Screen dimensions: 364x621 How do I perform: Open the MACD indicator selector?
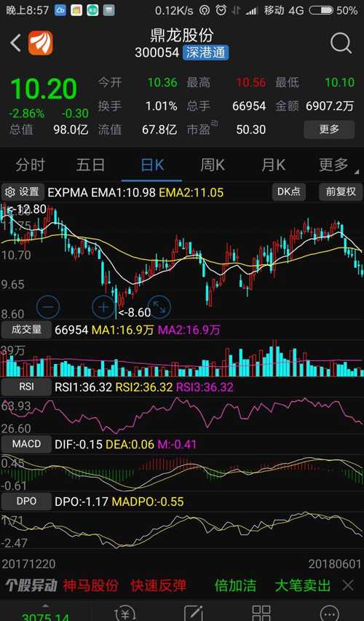(26, 443)
